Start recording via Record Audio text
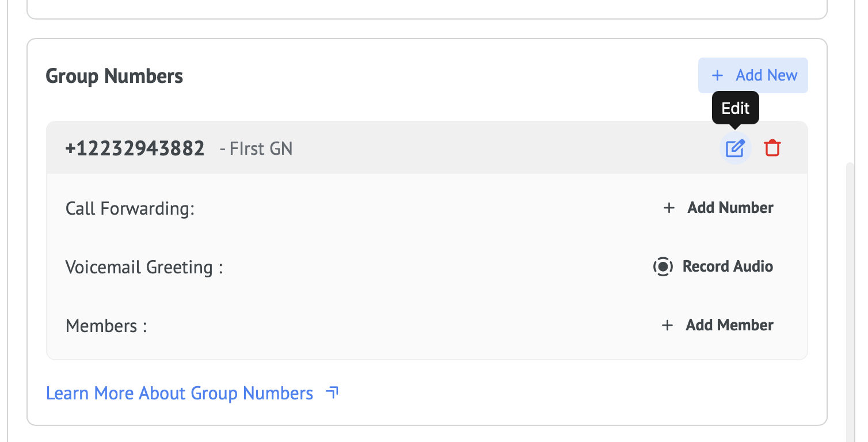Viewport: 868px width, 442px height. point(728,266)
